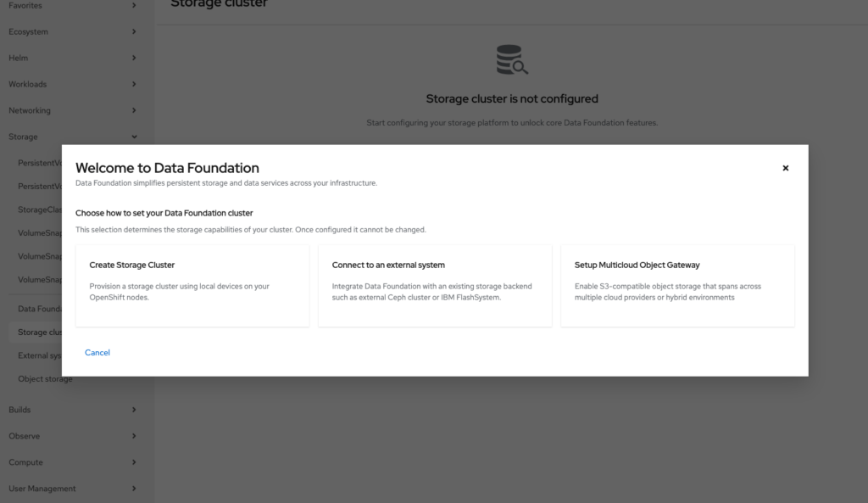Collapse the Storage navigation section
This screenshot has height=503, width=868.
[x=72, y=137]
